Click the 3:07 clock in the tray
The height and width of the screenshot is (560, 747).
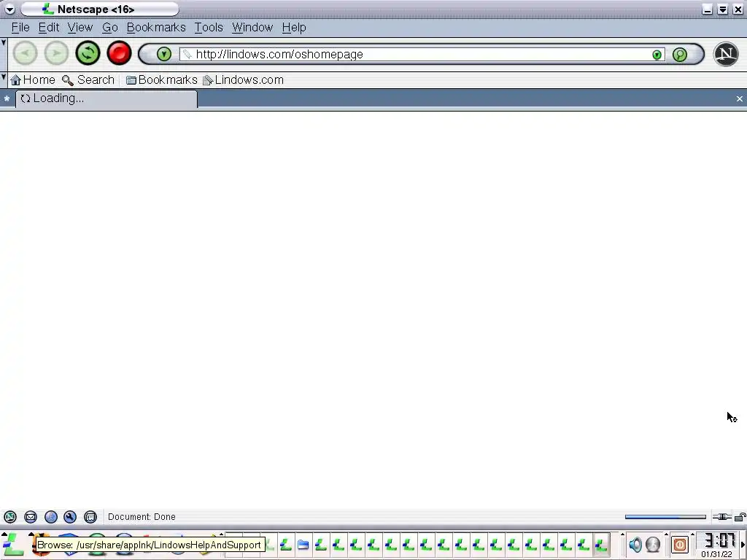[x=719, y=540]
